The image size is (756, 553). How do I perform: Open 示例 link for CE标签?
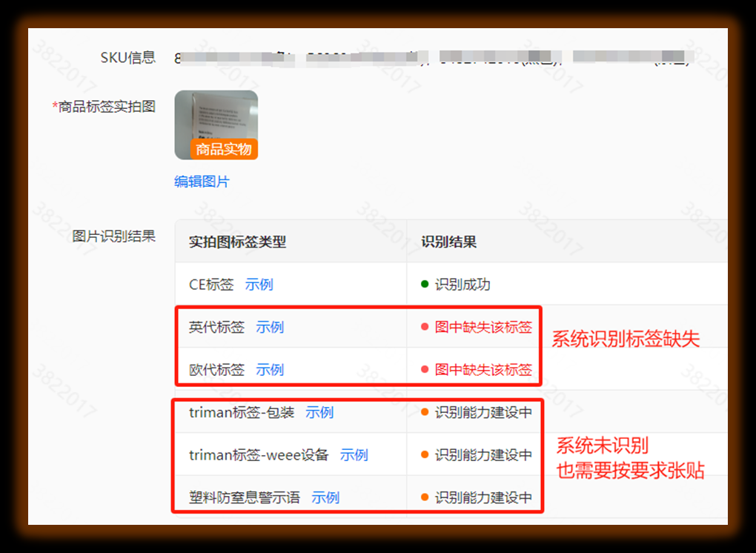pos(259,285)
